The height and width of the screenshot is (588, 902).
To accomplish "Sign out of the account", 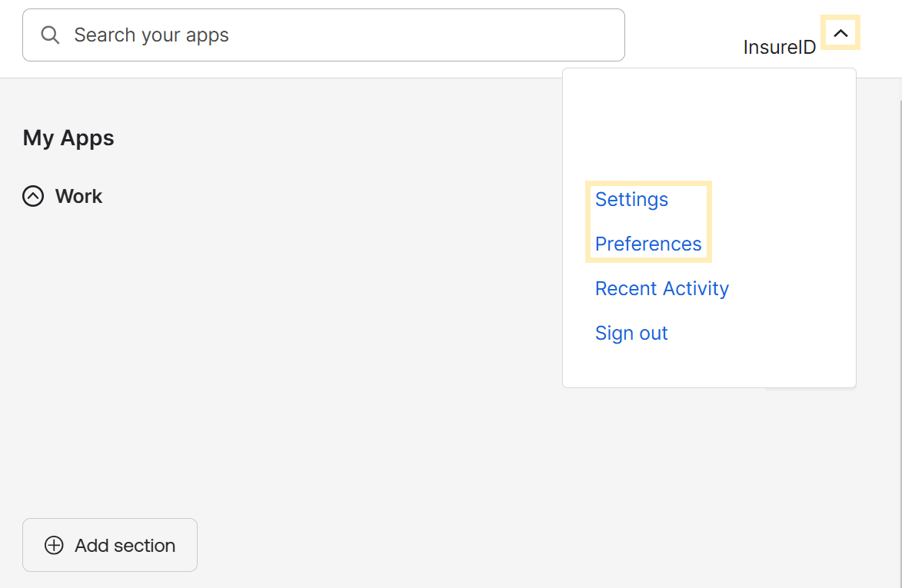I will (x=631, y=334).
